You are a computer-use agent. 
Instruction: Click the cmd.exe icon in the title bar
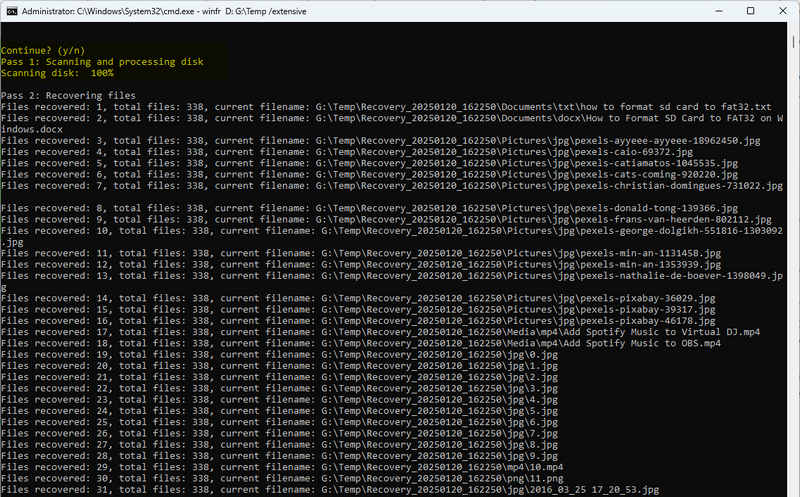[12, 11]
